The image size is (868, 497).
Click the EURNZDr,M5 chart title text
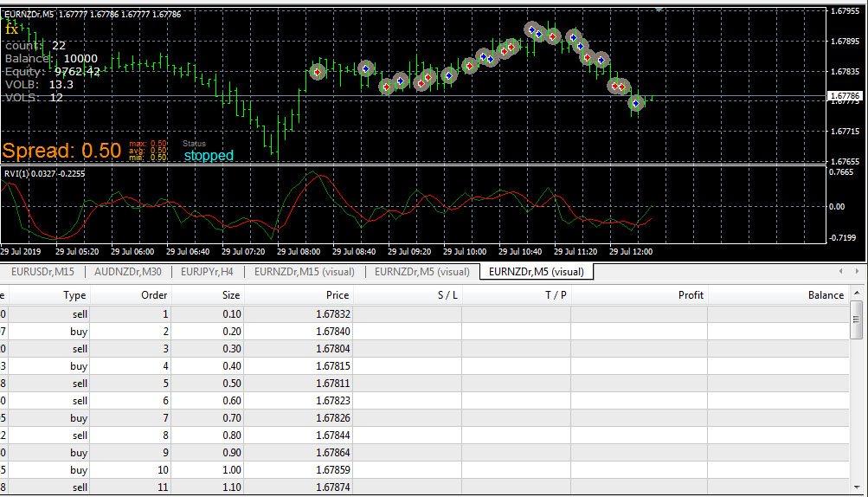[93, 15]
